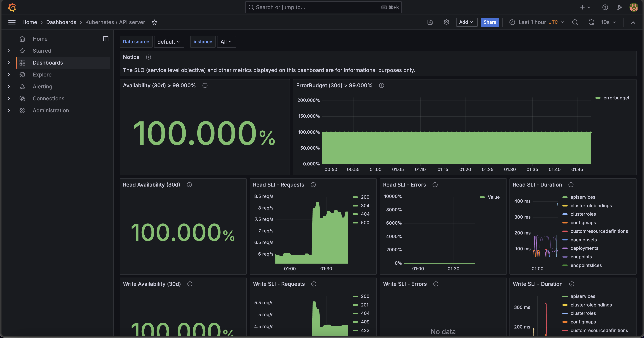
Task: Click the zoom out icon on timeline
Action: pyautogui.click(x=576, y=22)
